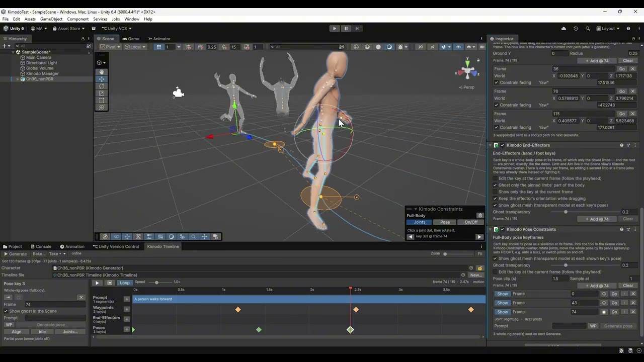The width and height of the screenshot is (644, 362).
Task: Open the Component menu
Action: 78,19
